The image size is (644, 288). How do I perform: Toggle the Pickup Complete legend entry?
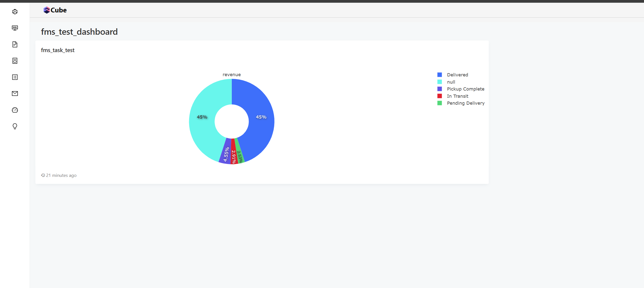(x=465, y=89)
